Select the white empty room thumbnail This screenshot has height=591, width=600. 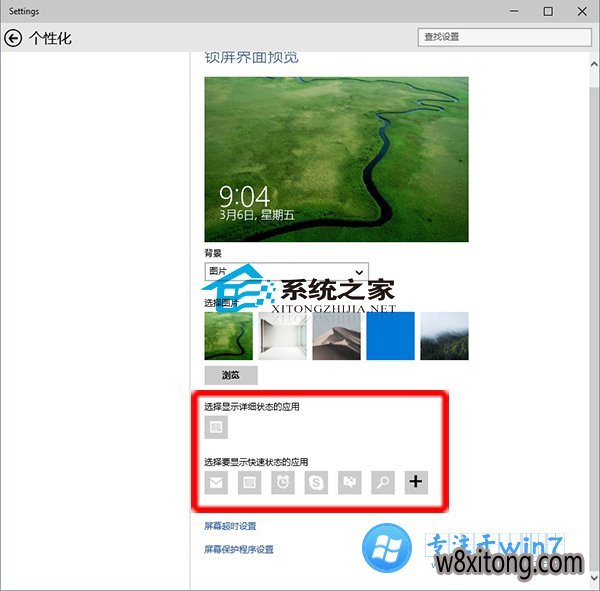point(282,336)
